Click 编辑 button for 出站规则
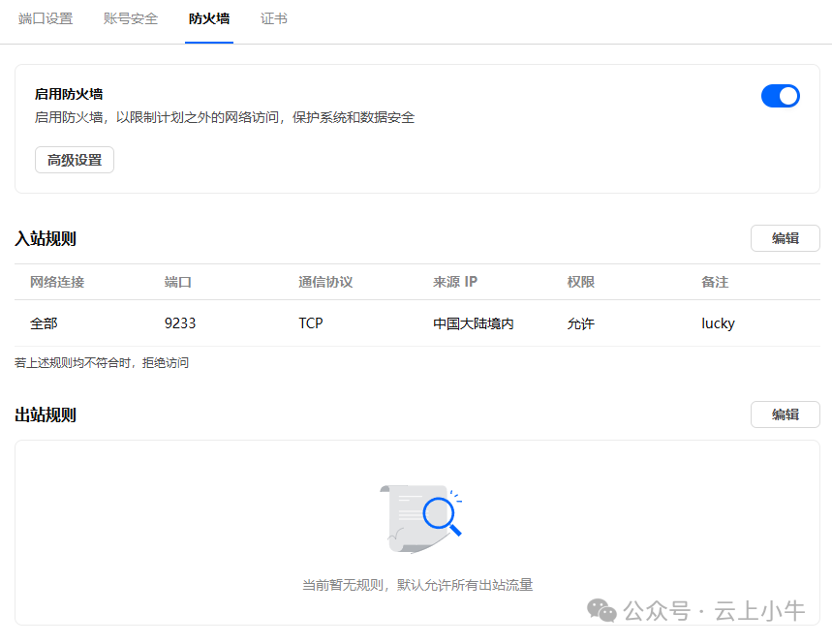The image size is (832, 644). (x=785, y=414)
